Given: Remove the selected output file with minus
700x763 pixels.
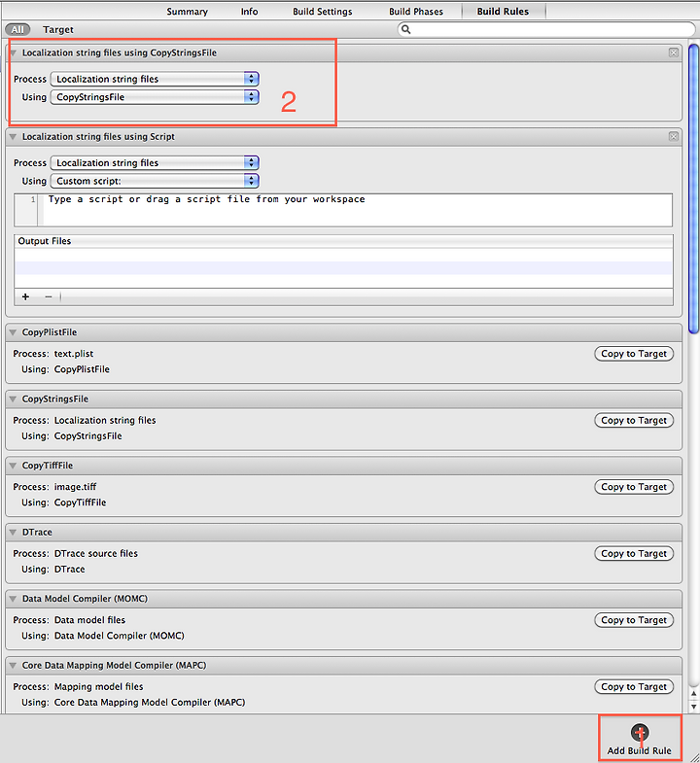Looking at the screenshot, I should [x=49, y=296].
